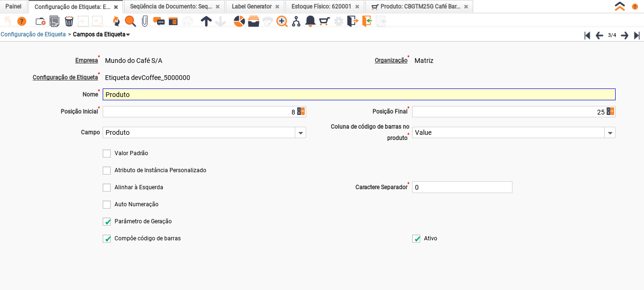The width and height of the screenshot is (644, 290).
Task: Click the Help question mark toolbar icon
Action: (x=22, y=21)
